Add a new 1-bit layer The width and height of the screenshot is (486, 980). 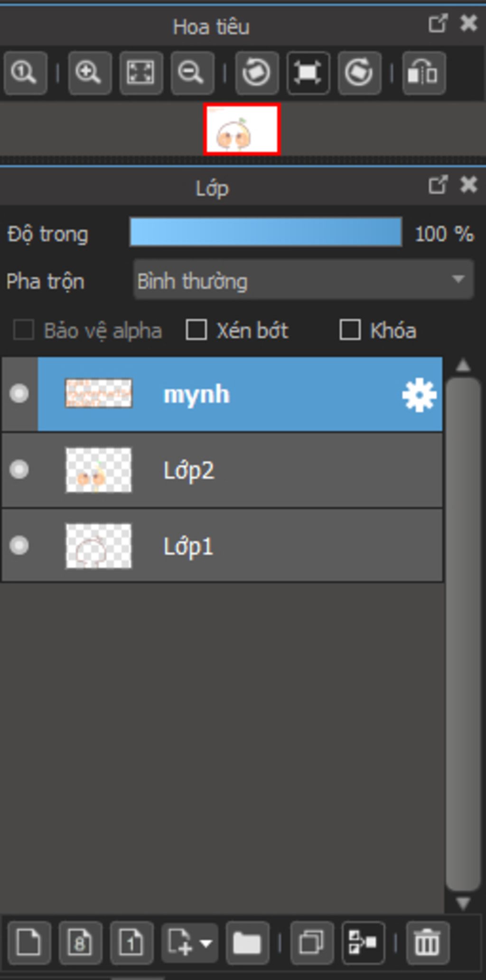pos(131,943)
